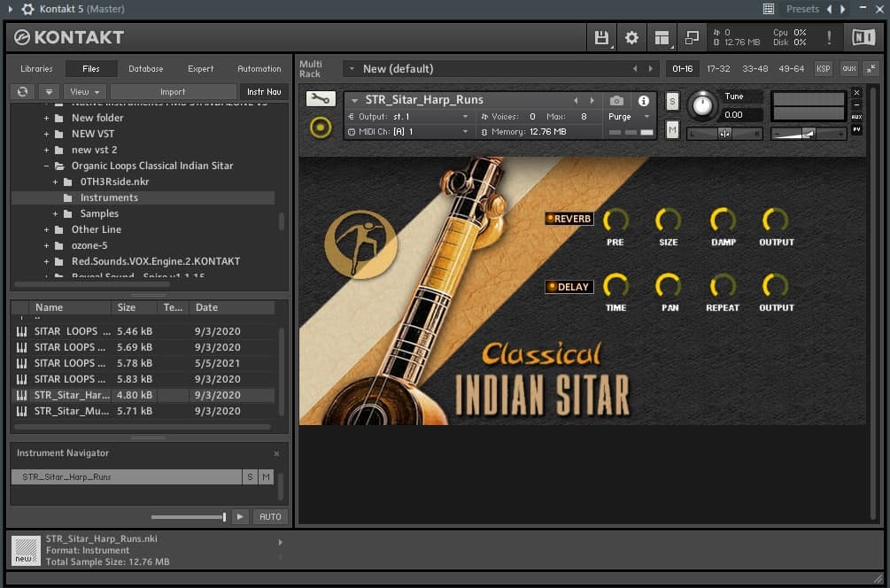This screenshot has width=890, height=588.
Task: Show the instrument info icon
Action: (643, 101)
